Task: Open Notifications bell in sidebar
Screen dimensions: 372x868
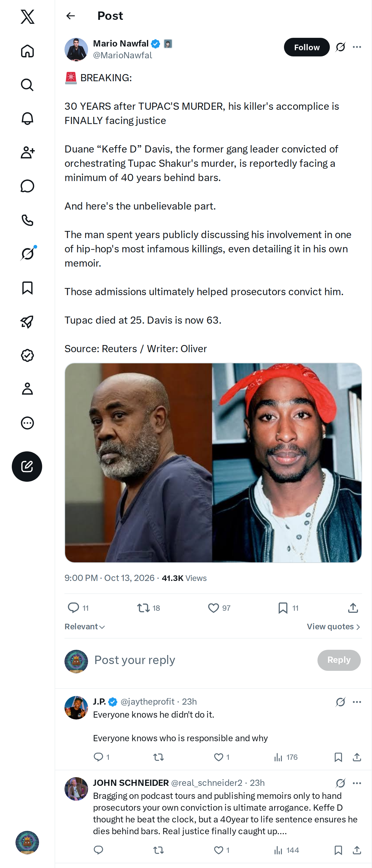Action: [27, 119]
